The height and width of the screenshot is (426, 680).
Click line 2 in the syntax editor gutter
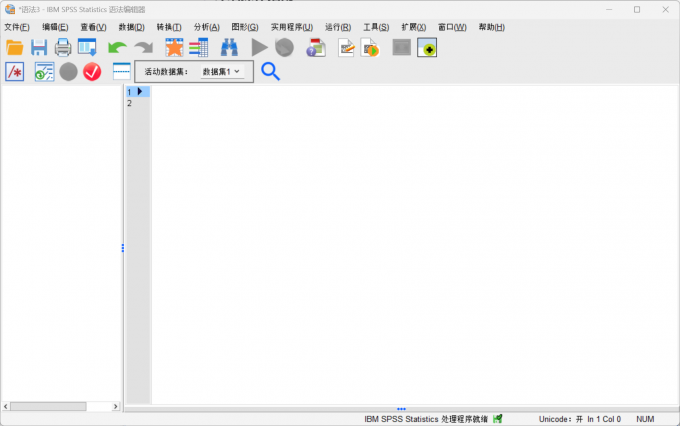pos(129,103)
